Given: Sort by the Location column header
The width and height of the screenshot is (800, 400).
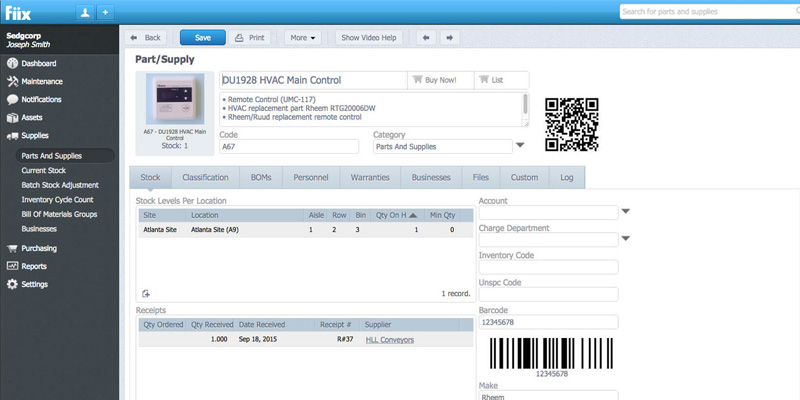Looking at the screenshot, I should 245,215.
